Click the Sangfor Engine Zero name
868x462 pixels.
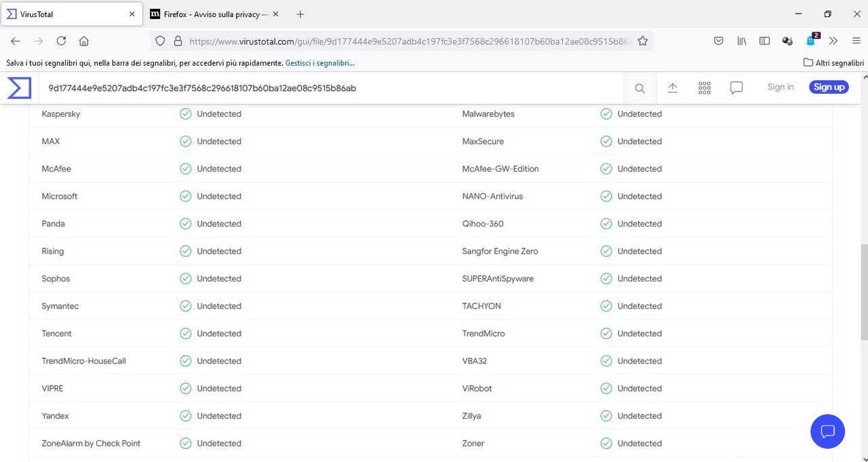point(500,251)
